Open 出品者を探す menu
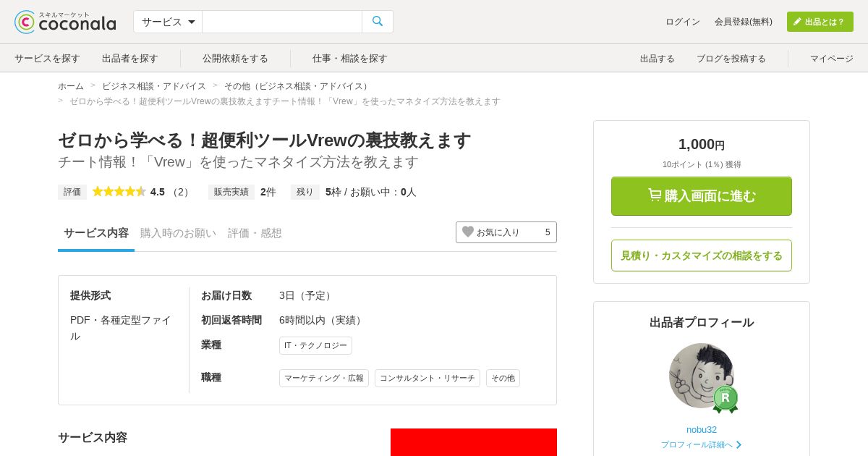Image resolution: width=868 pixels, height=456 pixels. point(130,58)
